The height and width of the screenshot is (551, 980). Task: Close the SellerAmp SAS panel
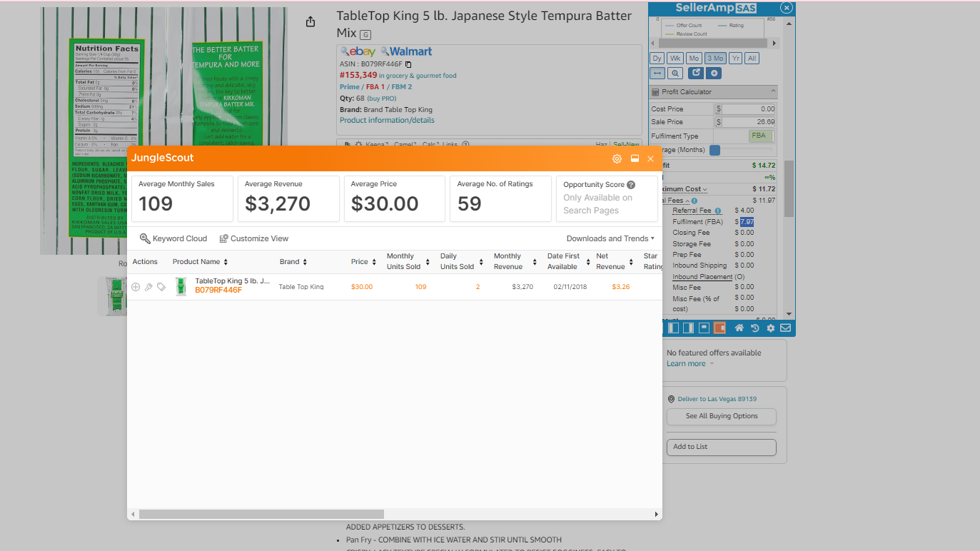[x=786, y=8]
